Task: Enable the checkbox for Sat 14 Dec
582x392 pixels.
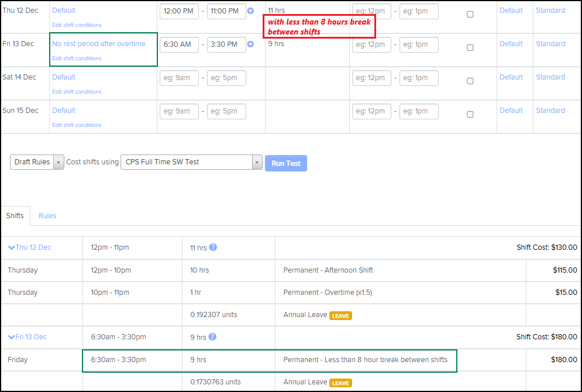Action: click(x=470, y=81)
